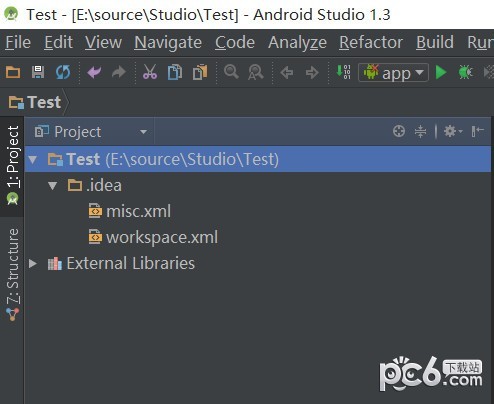Click the grey Redo arrow icon
Image resolution: width=494 pixels, height=404 pixels.
(119, 72)
